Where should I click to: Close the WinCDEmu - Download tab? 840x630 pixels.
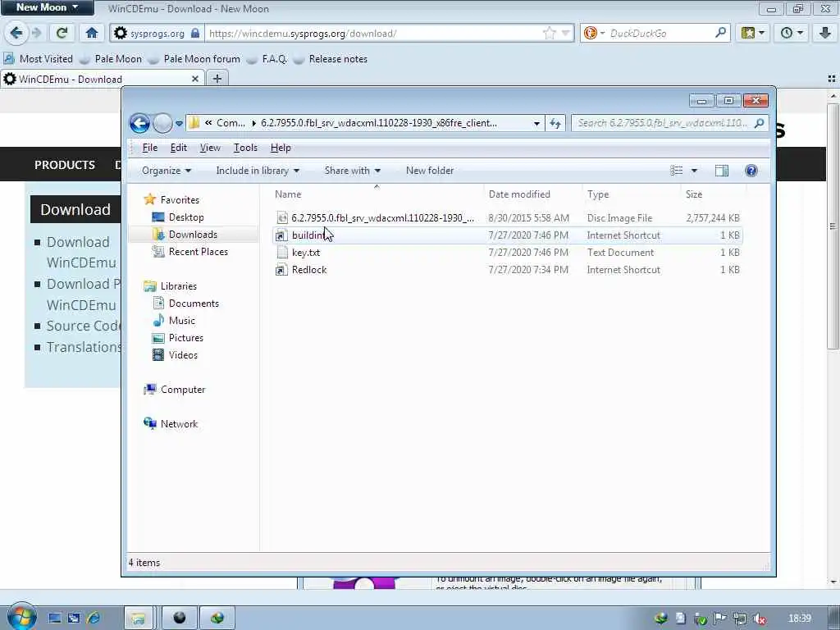[195, 79]
